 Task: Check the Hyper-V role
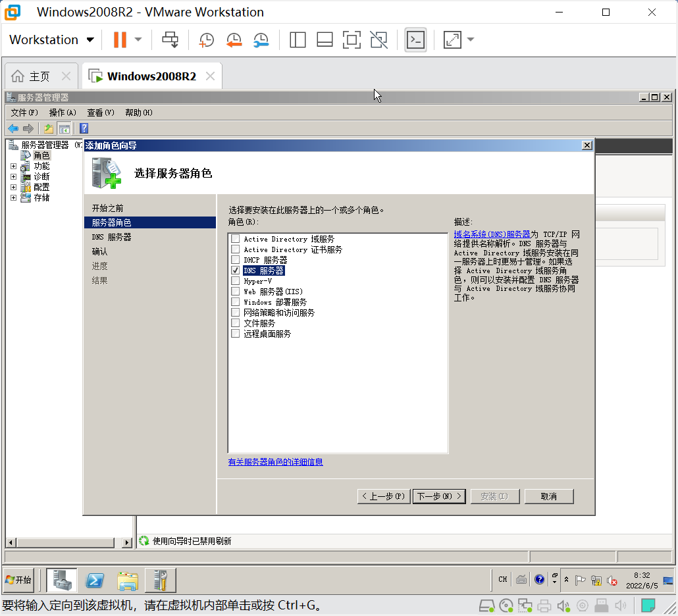[235, 281]
